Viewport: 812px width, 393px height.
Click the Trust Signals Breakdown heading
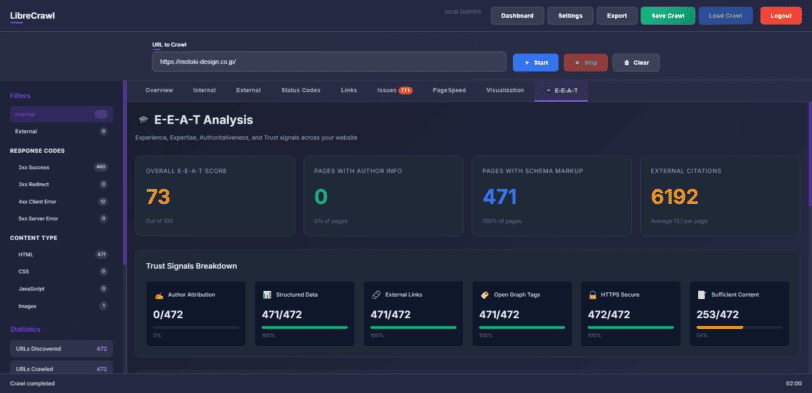click(192, 266)
